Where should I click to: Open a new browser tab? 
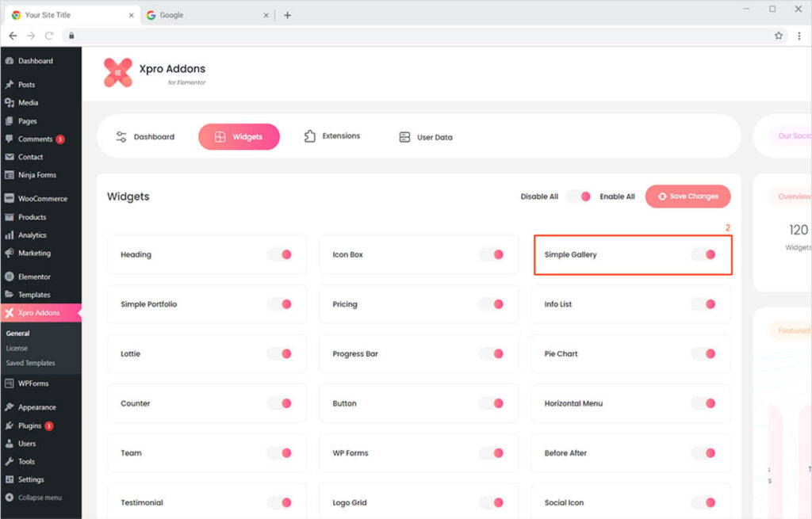tap(287, 15)
